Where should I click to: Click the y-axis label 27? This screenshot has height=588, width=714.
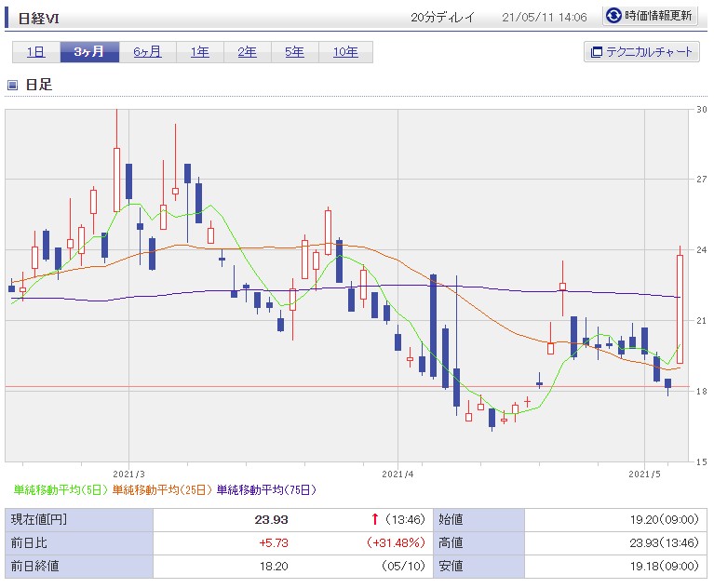tap(701, 180)
